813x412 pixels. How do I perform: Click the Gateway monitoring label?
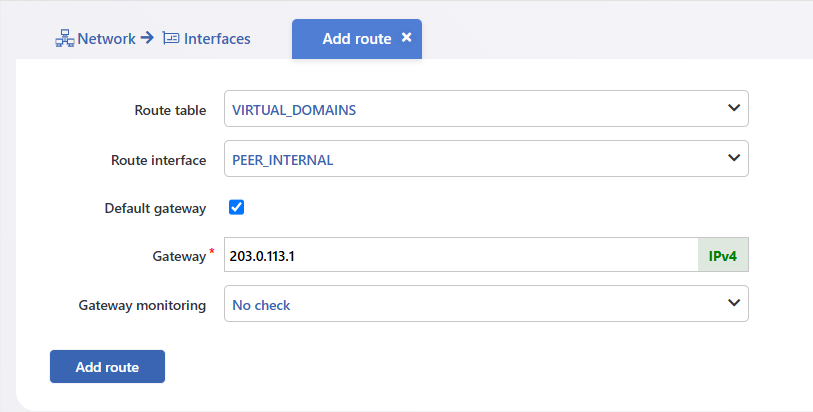[142, 305]
